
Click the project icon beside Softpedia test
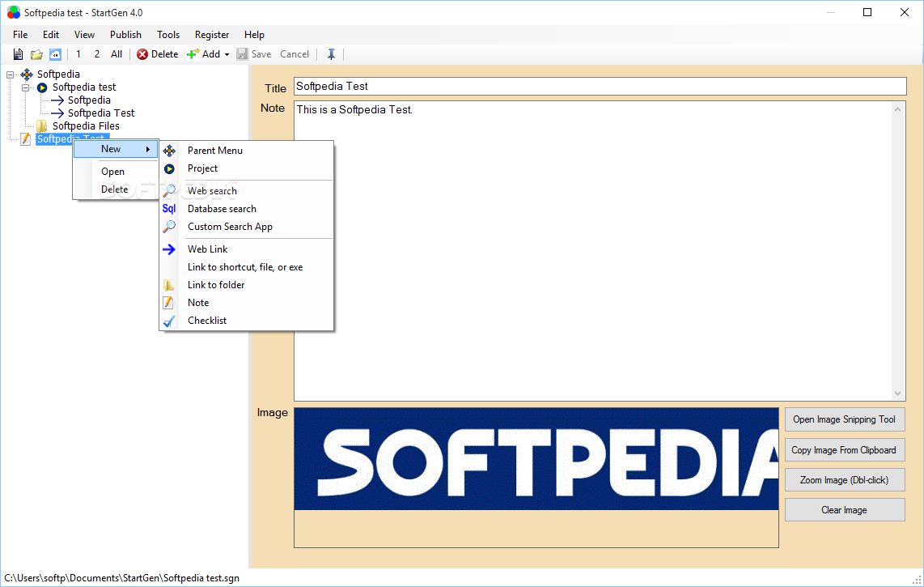(x=42, y=87)
